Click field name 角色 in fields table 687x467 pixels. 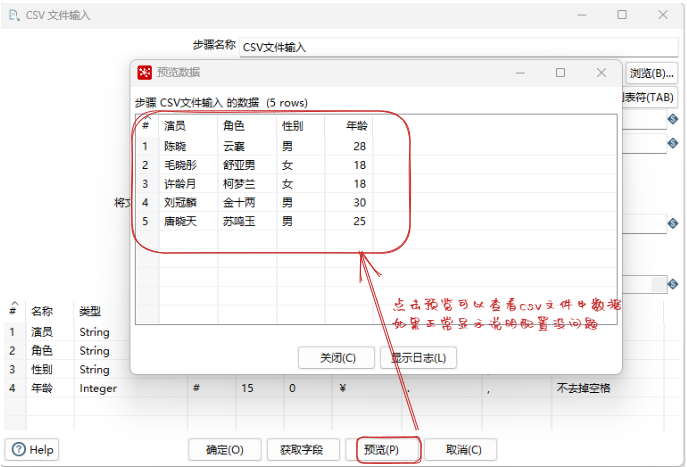click(x=42, y=350)
